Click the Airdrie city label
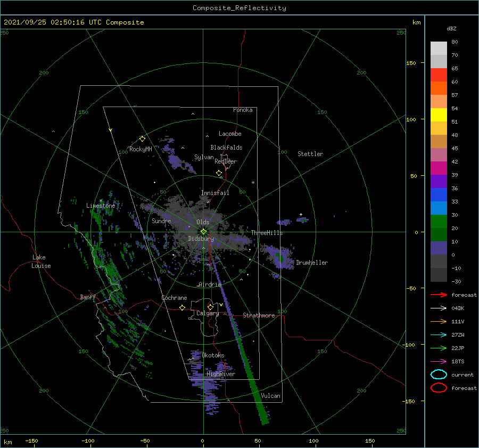 210,284
